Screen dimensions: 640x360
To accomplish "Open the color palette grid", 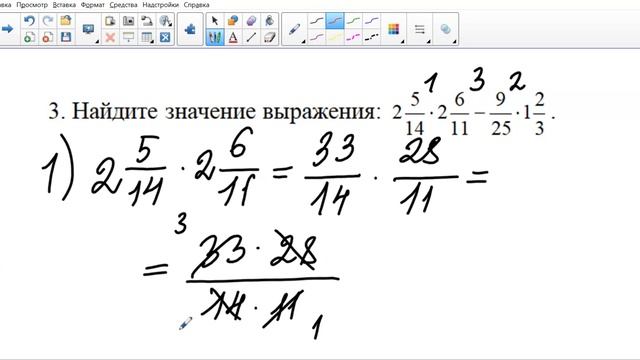I will click(x=393, y=29).
